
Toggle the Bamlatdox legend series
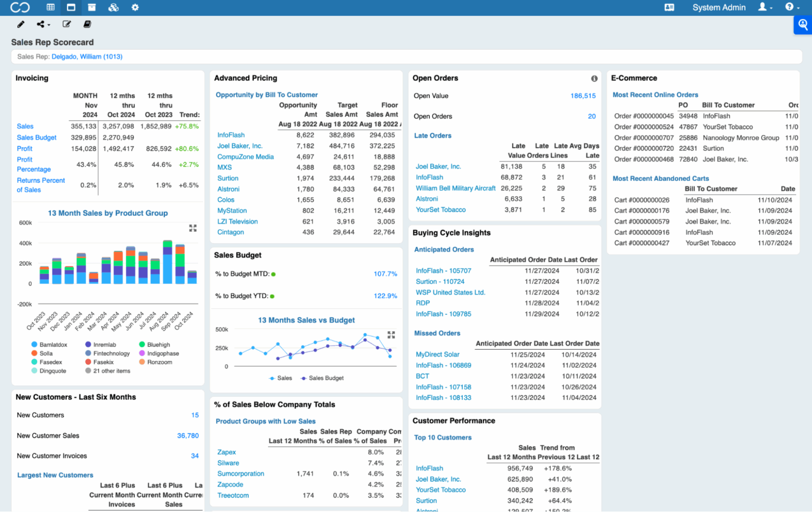pos(49,345)
